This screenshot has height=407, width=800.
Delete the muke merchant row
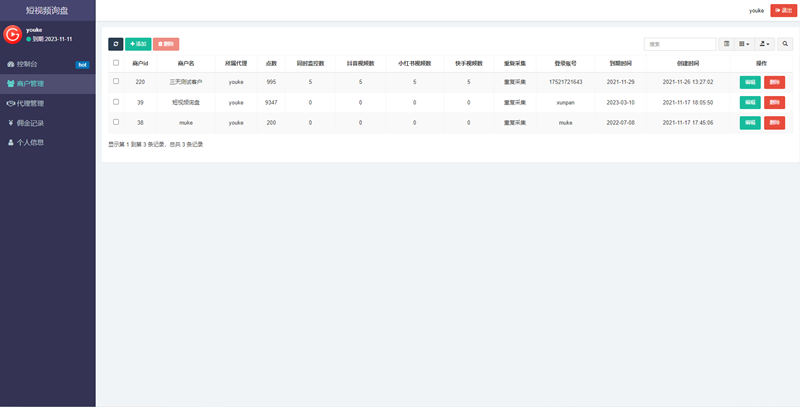774,122
